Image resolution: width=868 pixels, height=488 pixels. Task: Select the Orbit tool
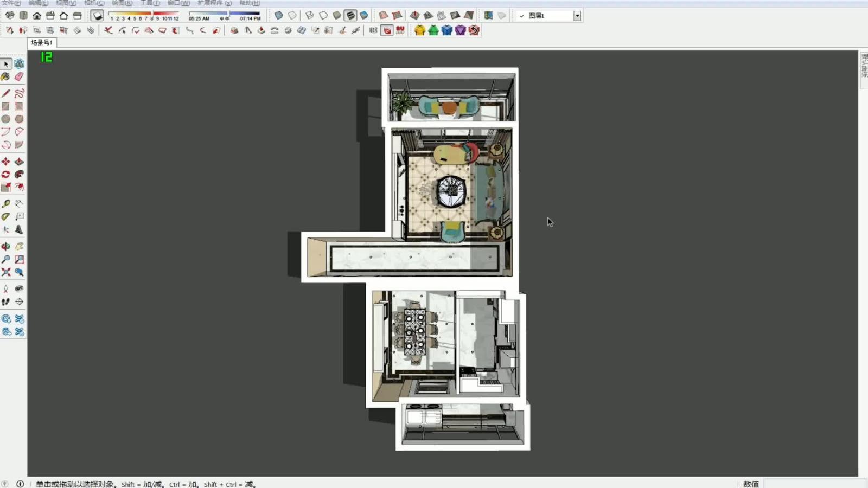click(x=6, y=246)
